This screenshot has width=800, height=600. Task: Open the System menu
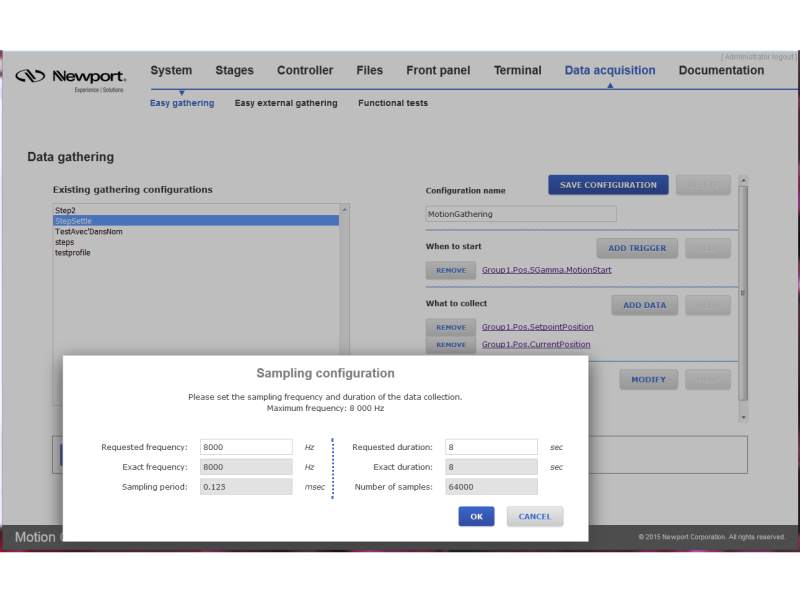click(171, 71)
